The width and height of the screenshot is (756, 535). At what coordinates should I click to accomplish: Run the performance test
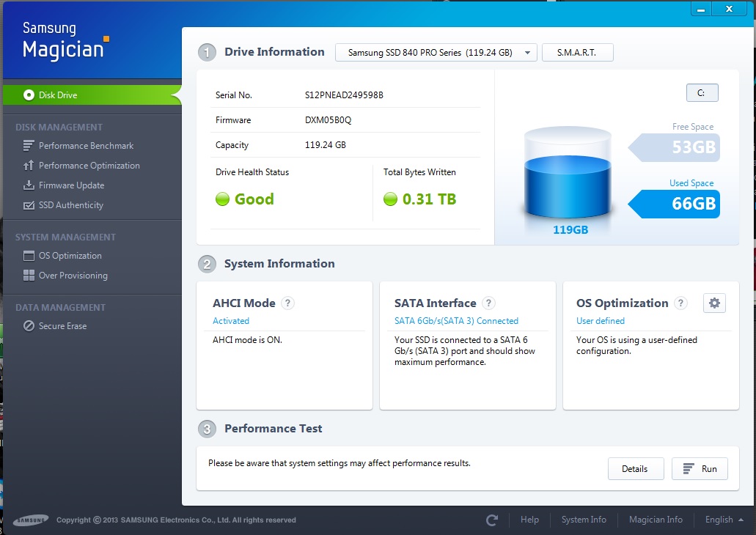point(700,468)
